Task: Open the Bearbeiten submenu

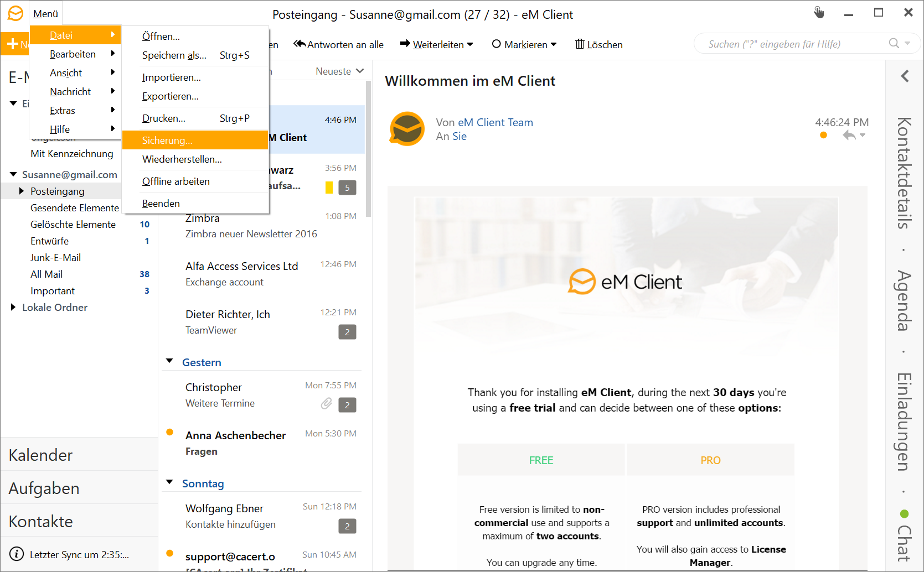Action: click(x=75, y=54)
